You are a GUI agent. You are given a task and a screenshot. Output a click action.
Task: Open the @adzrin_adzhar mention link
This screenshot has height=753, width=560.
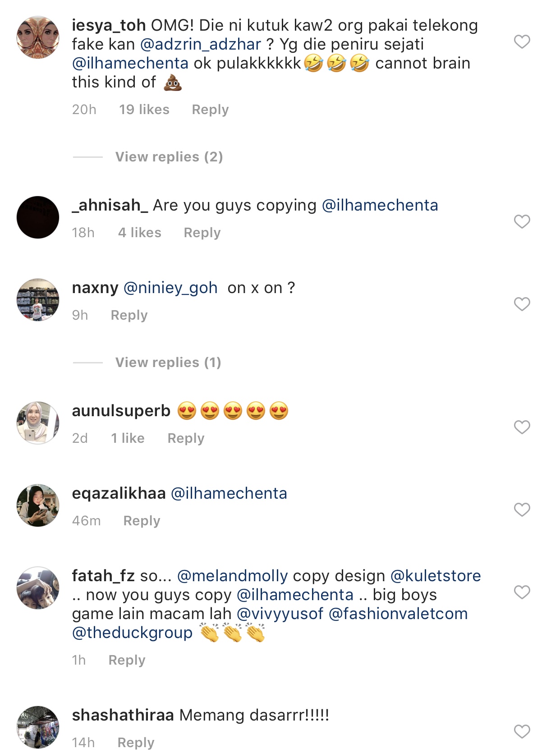tap(201, 44)
